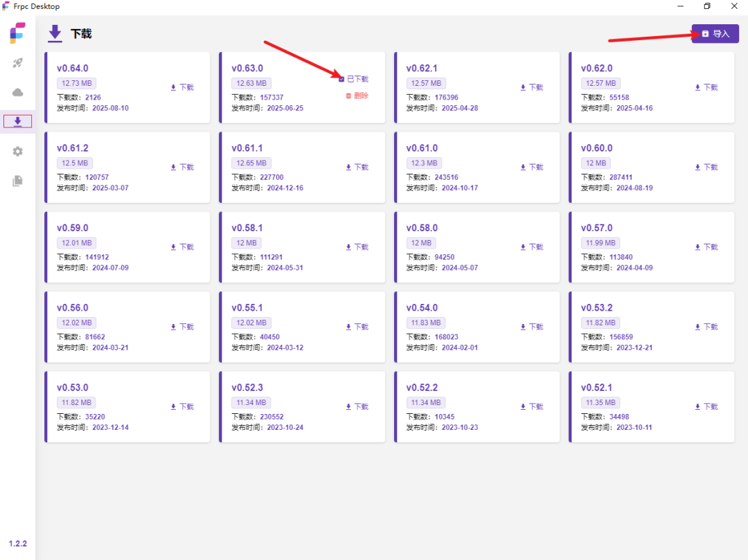
Task: Click the release date 2025-08-10
Action: click(x=111, y=108)
